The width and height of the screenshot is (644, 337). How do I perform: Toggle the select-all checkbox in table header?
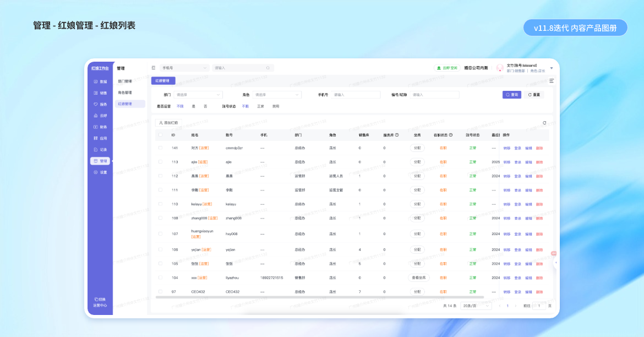tap(160, 135)
